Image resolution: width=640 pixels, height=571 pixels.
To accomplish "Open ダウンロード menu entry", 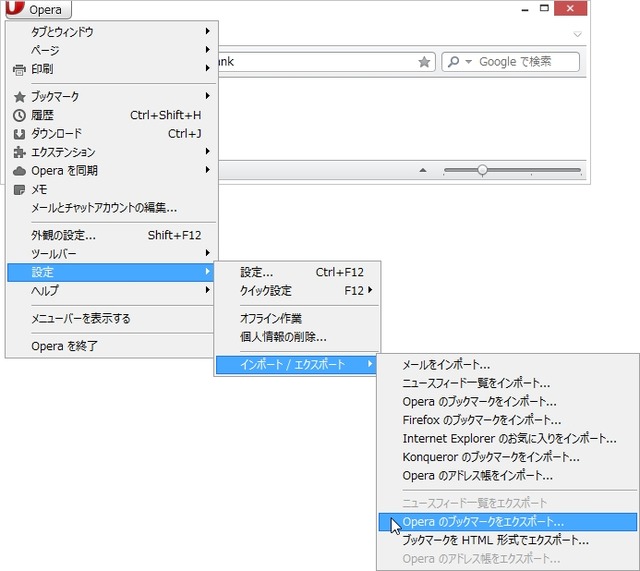I will click(x=113, y=133).
